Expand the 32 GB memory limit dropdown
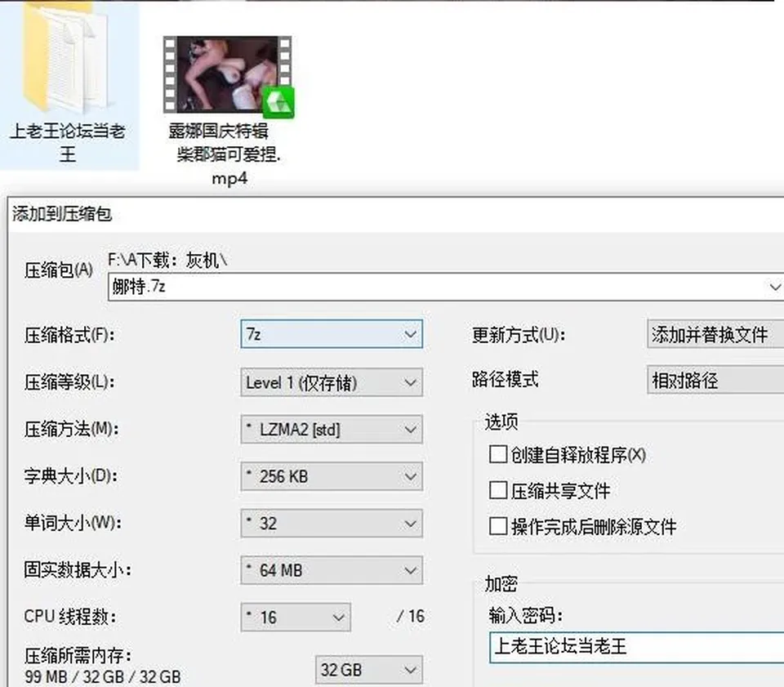784x687 pixels. (369, 670)
